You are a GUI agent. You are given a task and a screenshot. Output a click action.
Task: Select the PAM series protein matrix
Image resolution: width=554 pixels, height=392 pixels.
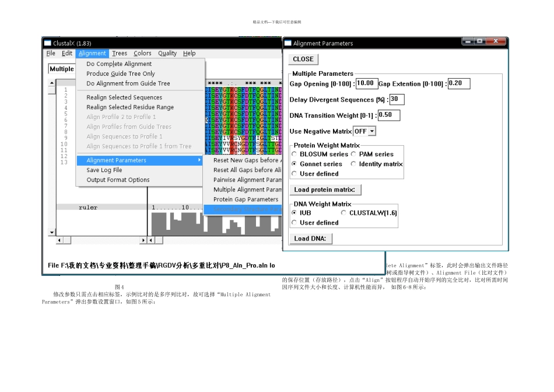click(x=353, y=154)
